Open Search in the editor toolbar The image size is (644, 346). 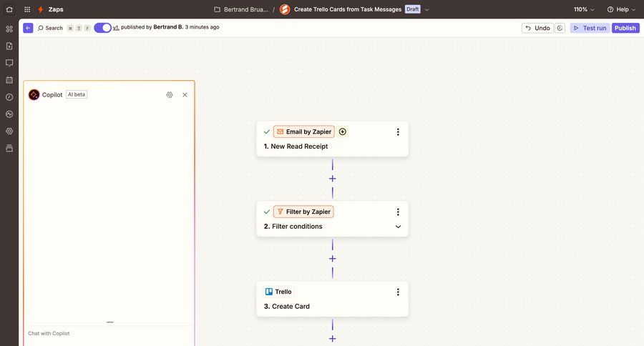pos(50,28)
